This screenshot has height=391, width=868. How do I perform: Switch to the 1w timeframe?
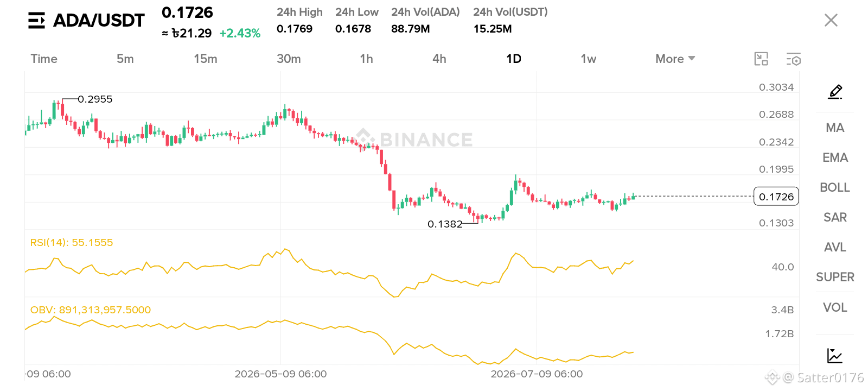point(589,59)
